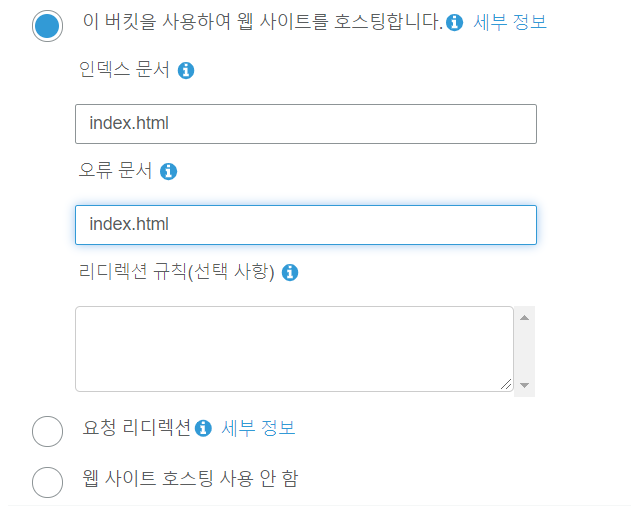Select 웹 사이트 호스팅 사용 안 함 radio

click(47, 482)
